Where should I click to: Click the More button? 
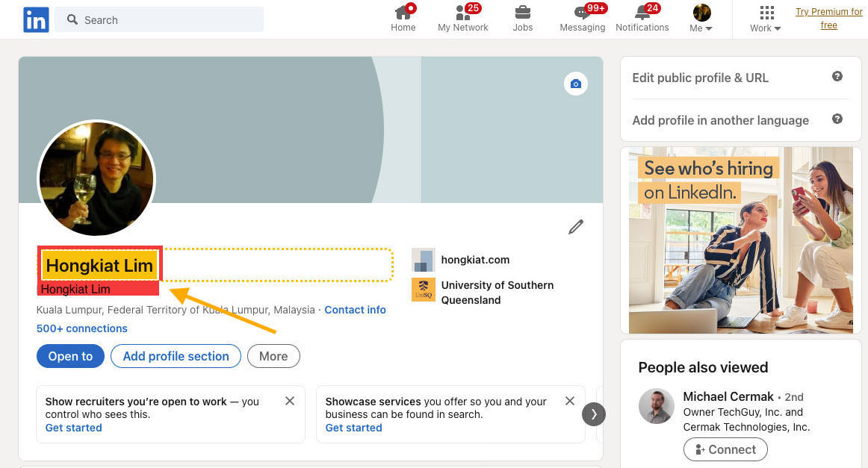[x=273, y=356]
